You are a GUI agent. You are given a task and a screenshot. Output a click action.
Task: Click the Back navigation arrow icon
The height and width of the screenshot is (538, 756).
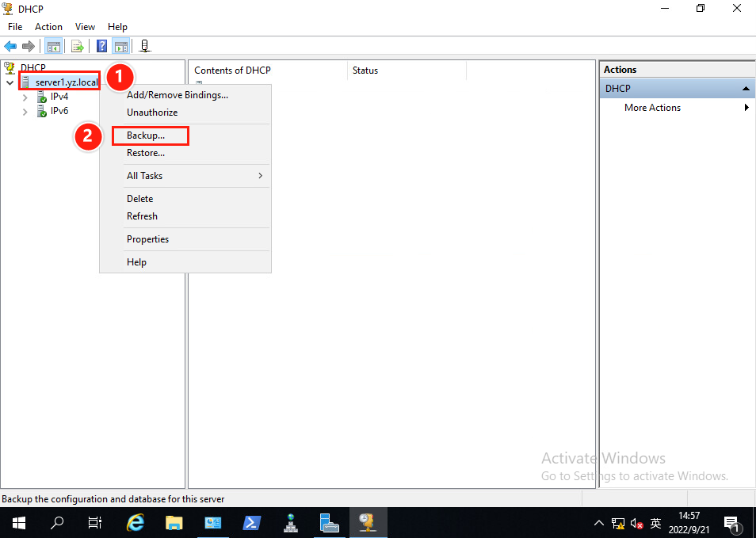10,45
